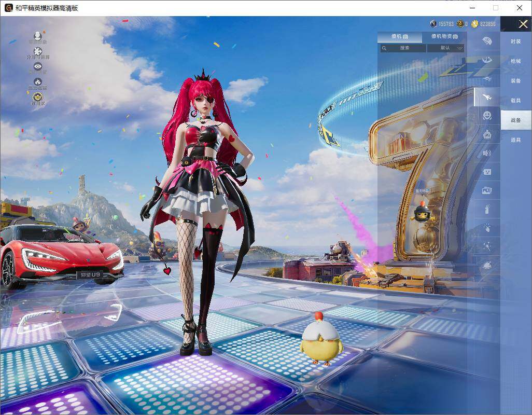Open the gold collector badge icon
This screenshot has height=415, width=532.
[x=38, y=98]
